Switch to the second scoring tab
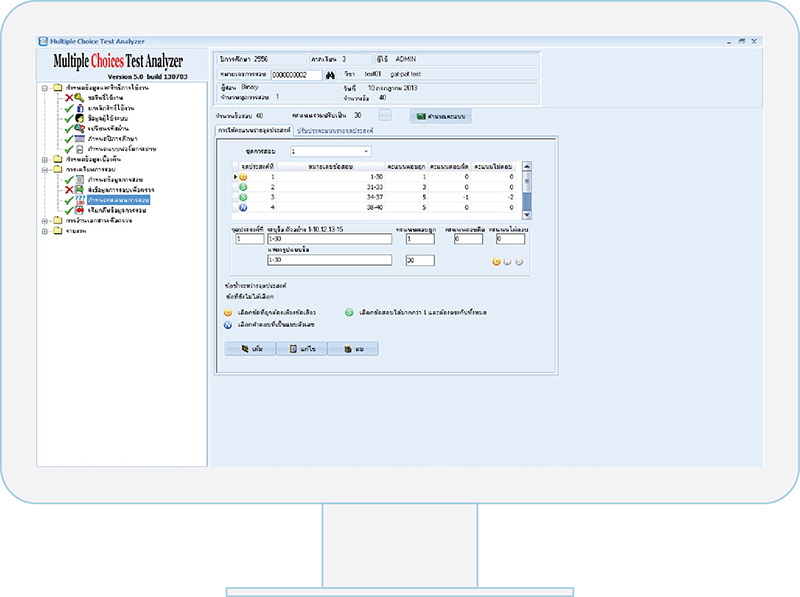Image resolution: width=800 pixels, height=597 pixels. (x=335, y=131)
